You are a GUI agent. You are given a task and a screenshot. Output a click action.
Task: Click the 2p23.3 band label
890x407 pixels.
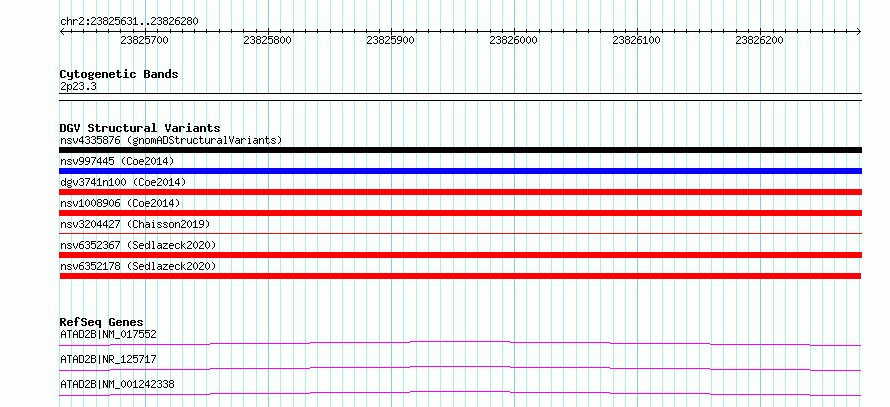tap(78, 86)
